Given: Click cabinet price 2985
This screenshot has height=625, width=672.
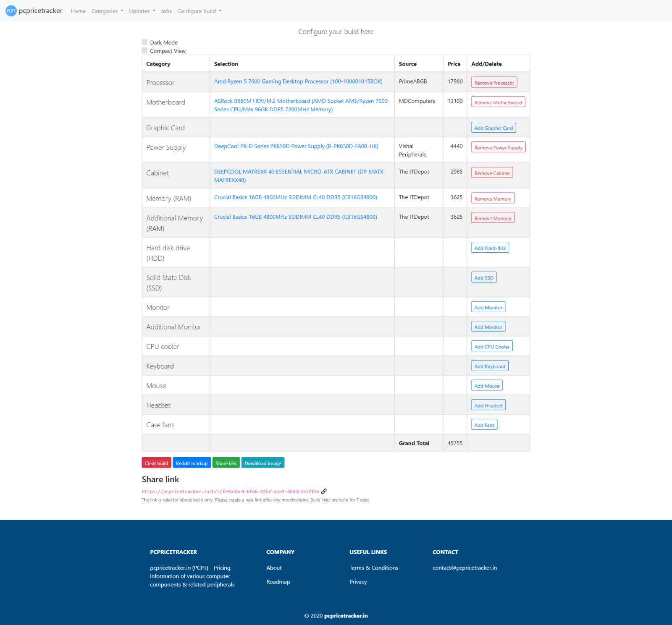Looking at the screenshot, I should 457,172.
